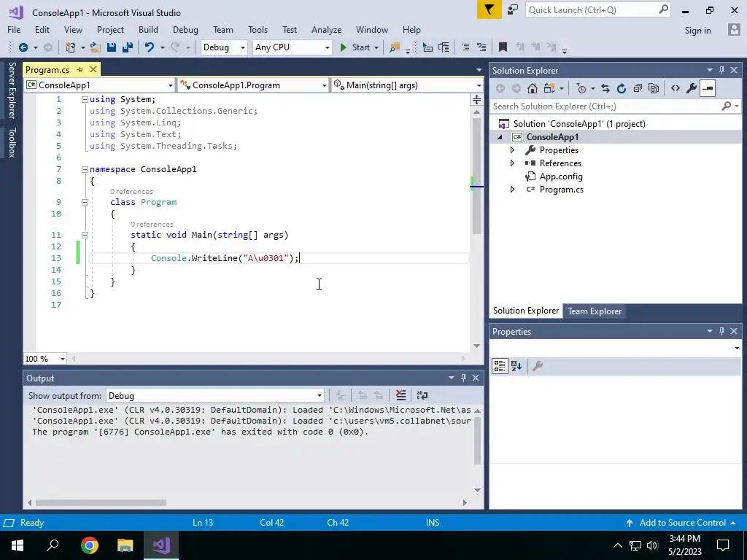Image resolution: width=747 pixels, height=560 pixels.
Task: Open Properties wrench in Solution Explorer toolbar
Action: coord(692,88)
